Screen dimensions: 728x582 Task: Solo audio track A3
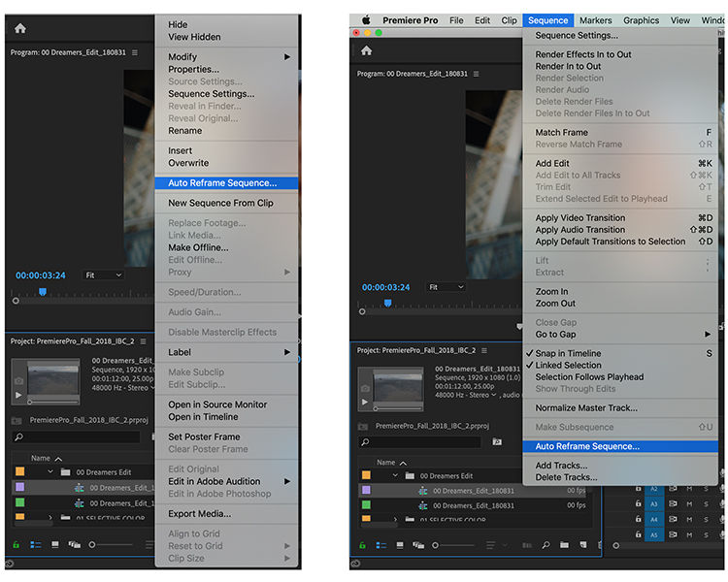tap(706, 503)
